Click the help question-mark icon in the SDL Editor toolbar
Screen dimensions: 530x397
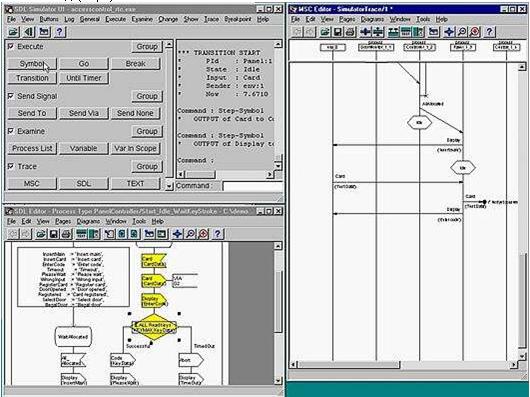tap(218, 234)
